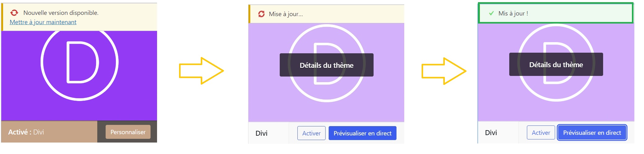Image resolution: width=644 pixels, height=154 pixels.
Task: Open "Détails du thème" under the "Mise à jour..." notice
Action: click(x=326, y=65)
